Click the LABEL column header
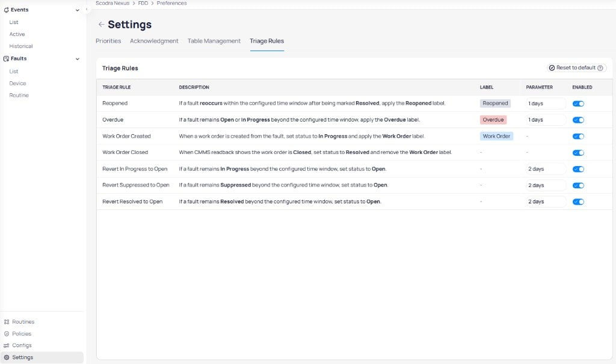Image resolution: width=616 pixels, height=364 pixels. click(x=486, y=87)
